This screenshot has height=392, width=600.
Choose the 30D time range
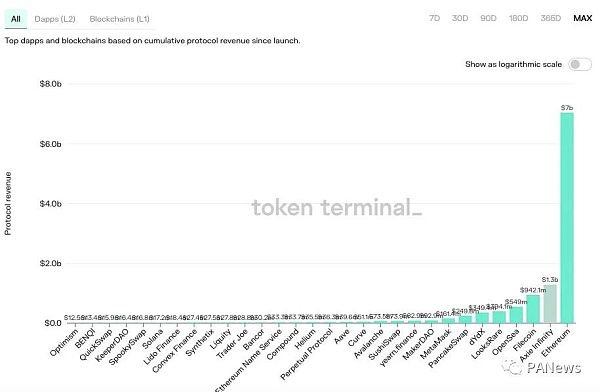coord(460,18)
